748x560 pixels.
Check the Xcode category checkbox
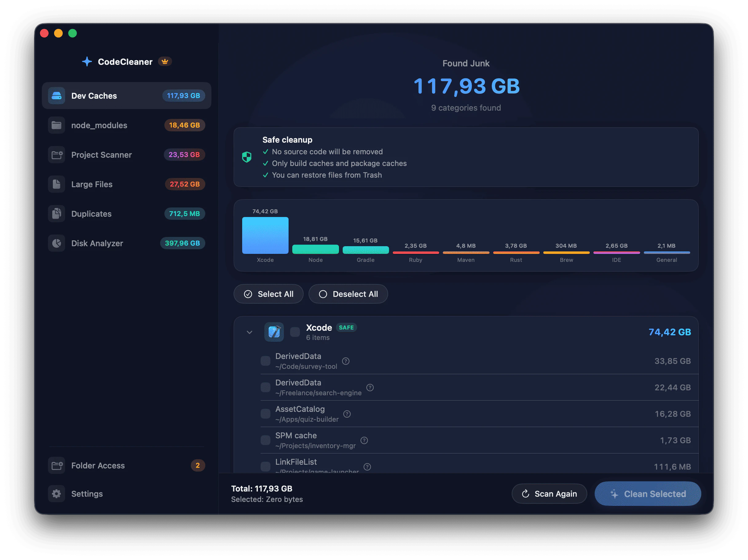point(295,332)
